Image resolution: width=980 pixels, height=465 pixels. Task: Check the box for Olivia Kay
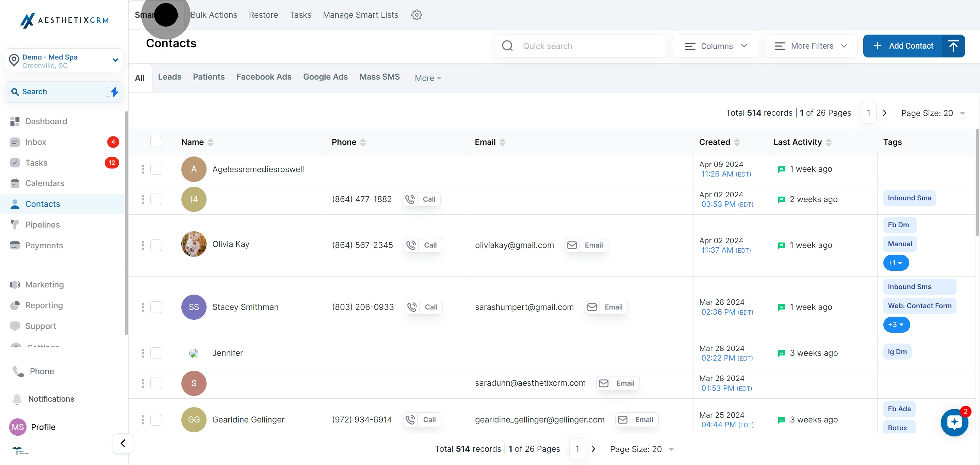pos(156,245)
